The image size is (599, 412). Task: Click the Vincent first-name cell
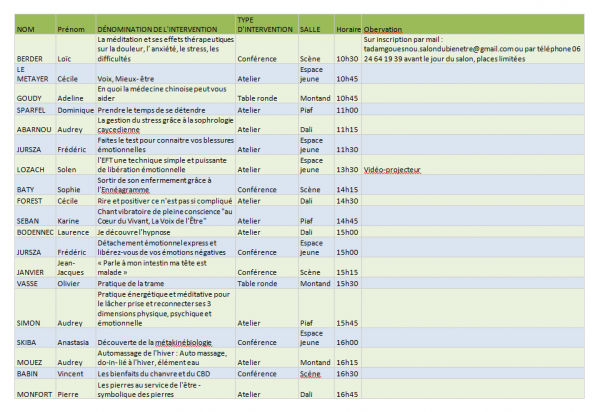coord(76,373)
